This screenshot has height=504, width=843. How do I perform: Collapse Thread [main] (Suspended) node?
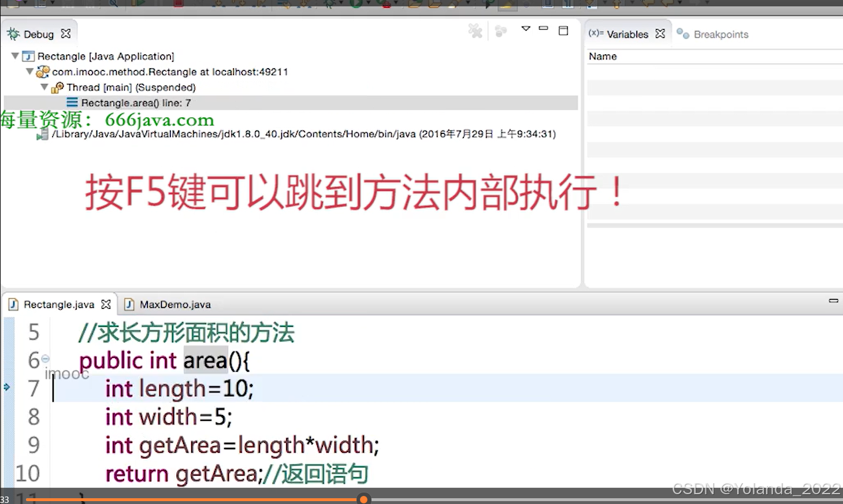[44, 87]
